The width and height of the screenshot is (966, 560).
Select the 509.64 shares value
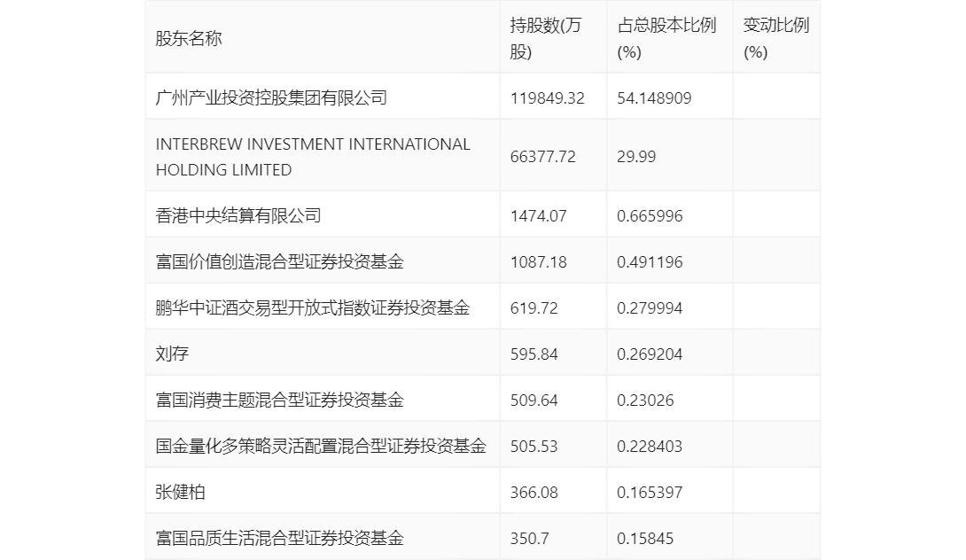[534, 401]
